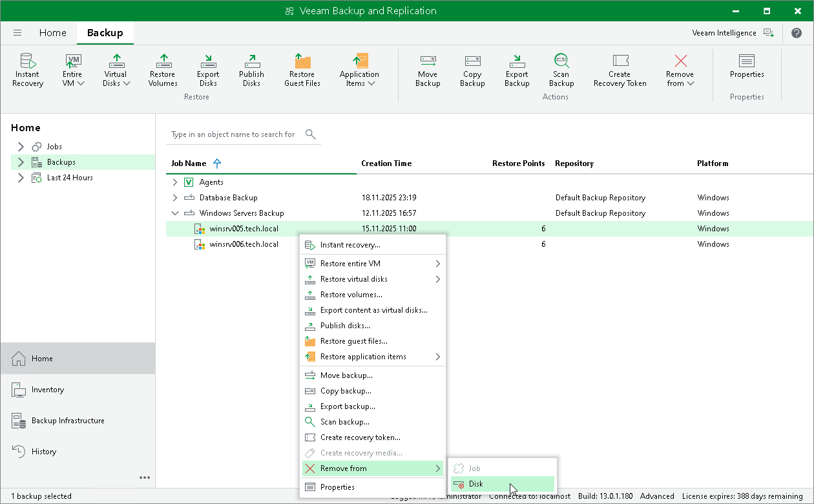Viewport: 814px width, 504px height.
Task: Open Restore entire VM submenu
Action: 373,264
